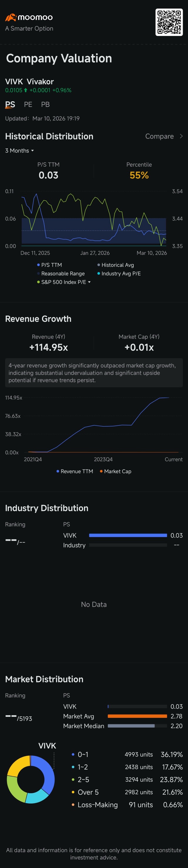Switch to the PB tab
Screen dimensions: 188x868
click(x=46, y=105)
